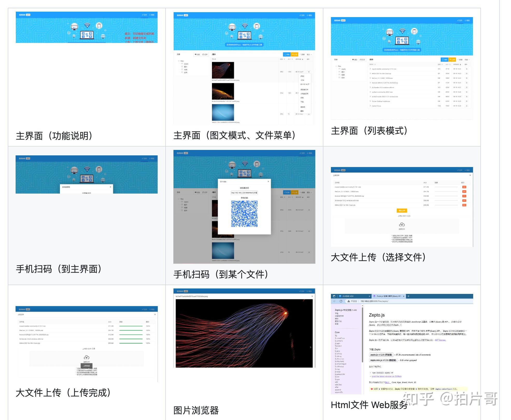Click the 大文件上传（上传完成） caption
The height and width of the screenshot is (420, 511).
tap(64, 393)
